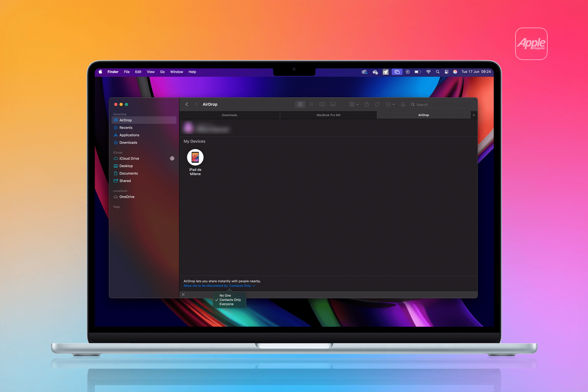The image size is (588, 392).
Task: Go forward in Finder window
Action: coord(196,104)
